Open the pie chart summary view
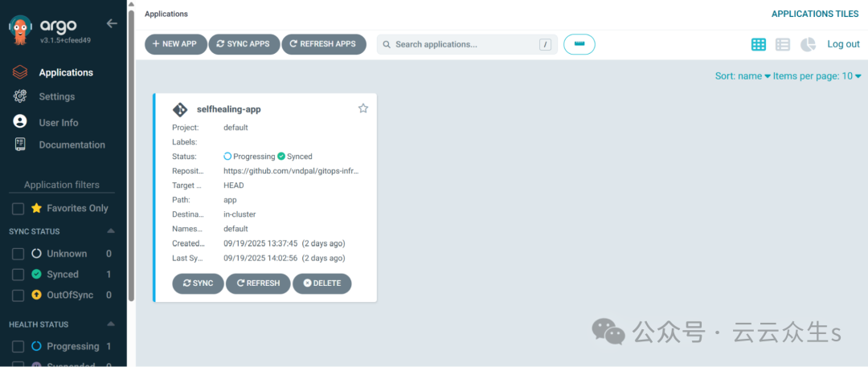This screenshot has height=367, width=868. pos(809,45)
